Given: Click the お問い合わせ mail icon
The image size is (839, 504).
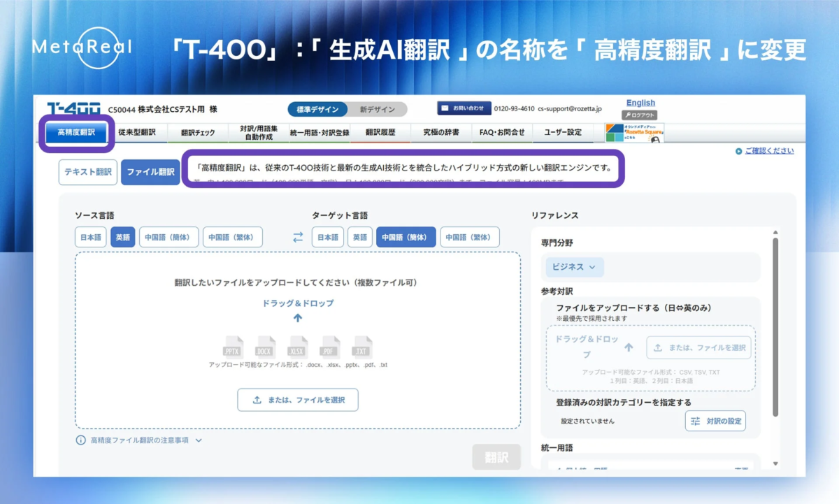Looking at the screenshot, I should click(445, 107).
